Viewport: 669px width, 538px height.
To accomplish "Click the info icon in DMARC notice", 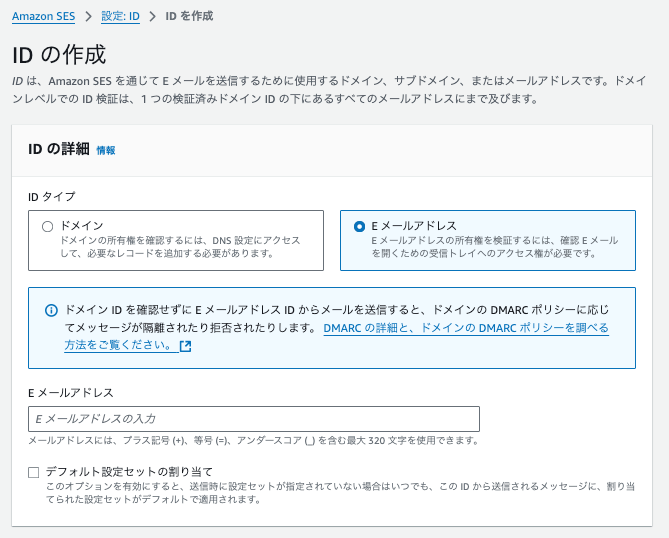I will pos(51,310).
